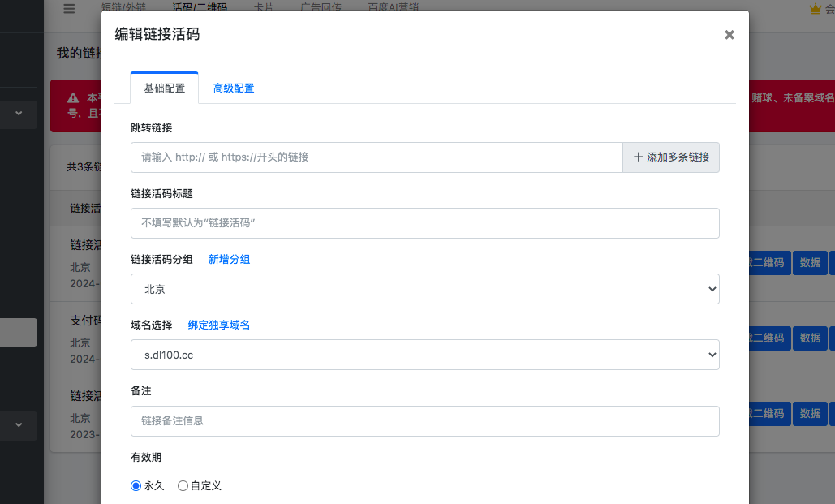Image resolution: width=835 pixels, height=504 pixels.
Task: Select the 永久 validity radio button
Action: click(136, 485)
